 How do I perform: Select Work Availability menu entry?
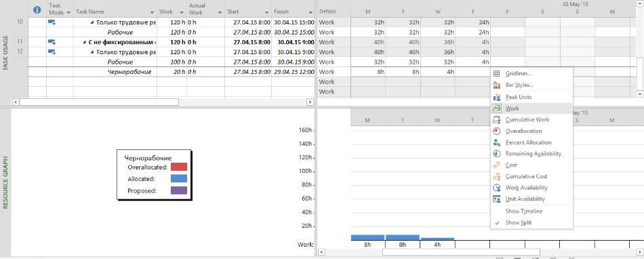click(531, 188)
